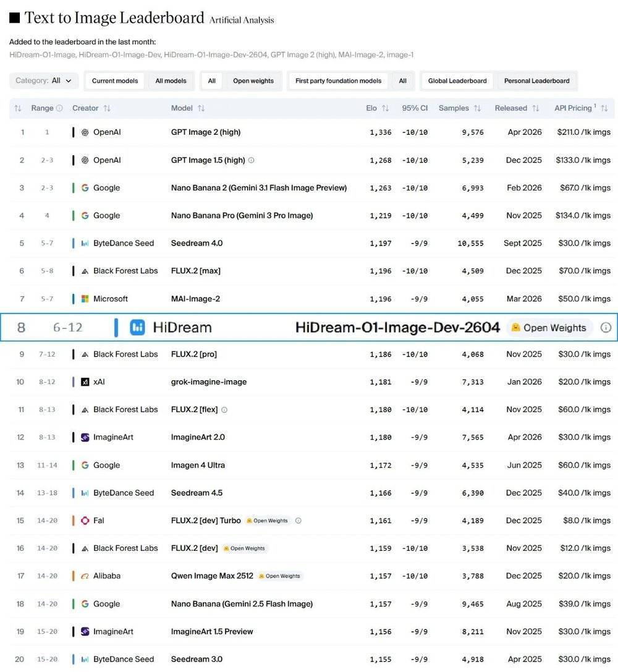Screen dimensions: 618x672
Task: Click OpenAI logo in GPT Image 2 row
Action: click(85, 132)
